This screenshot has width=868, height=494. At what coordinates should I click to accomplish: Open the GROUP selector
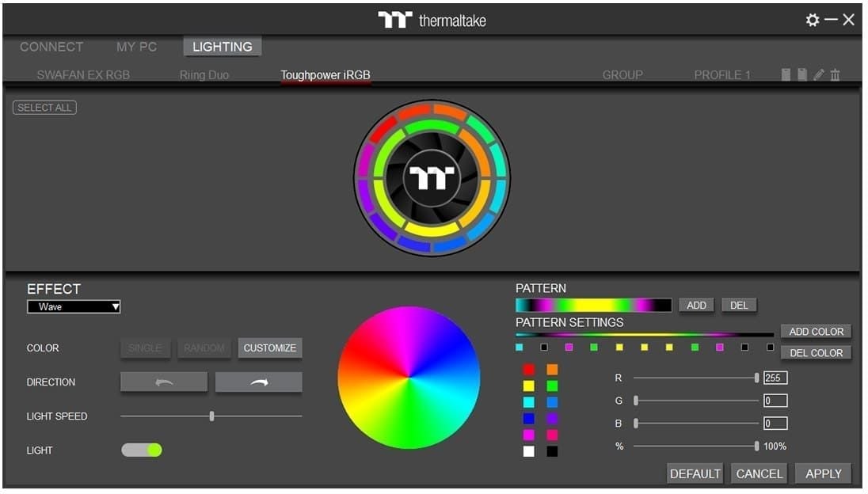click(x=622, y=75)
